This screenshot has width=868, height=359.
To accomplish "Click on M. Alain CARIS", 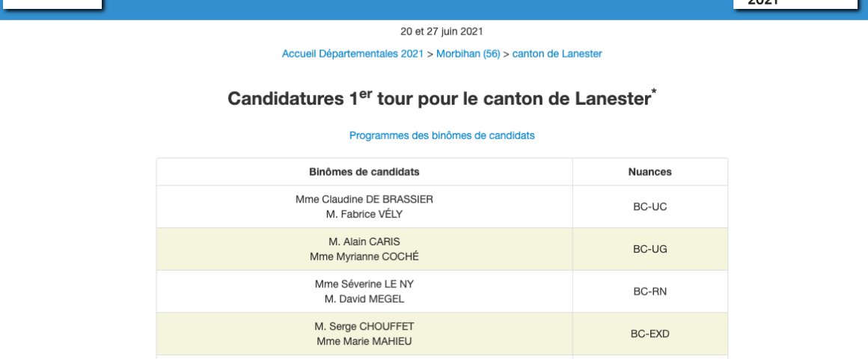I will pos(364,242).
